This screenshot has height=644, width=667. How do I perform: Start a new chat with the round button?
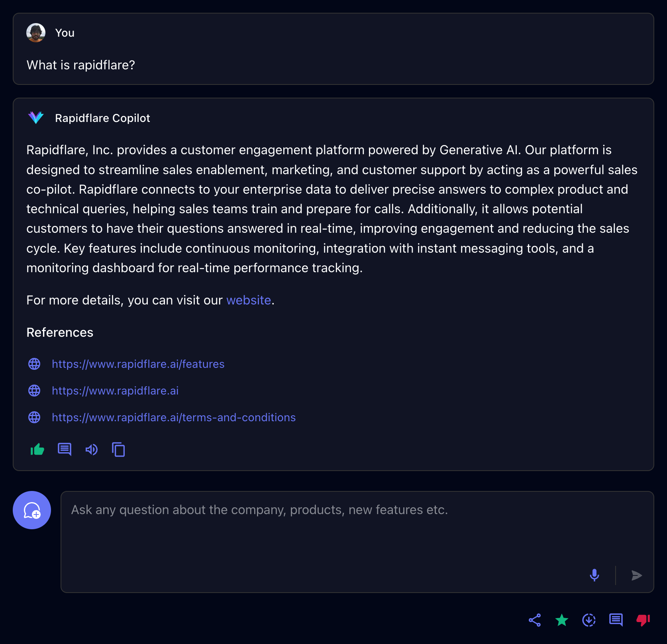coord(32,510)
